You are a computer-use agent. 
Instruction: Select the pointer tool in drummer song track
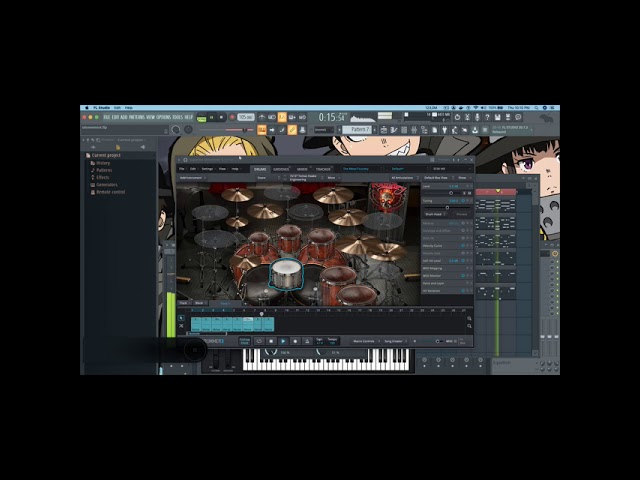pos(181,318)
